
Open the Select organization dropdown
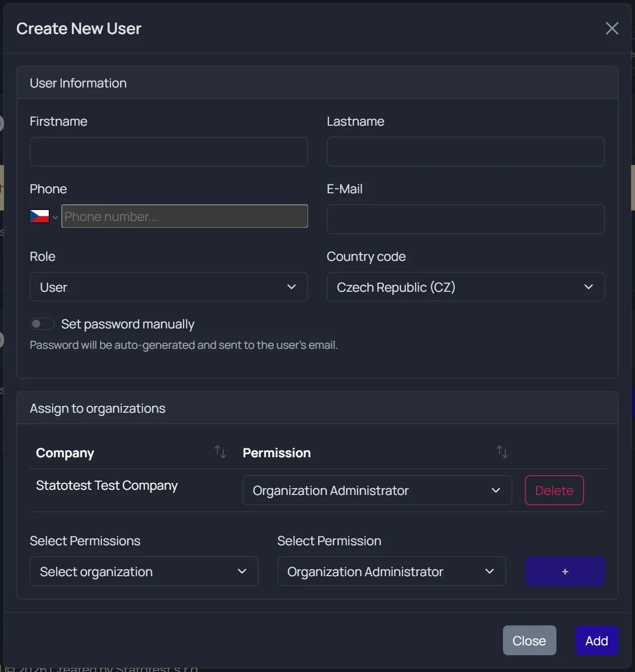tap(144, 571)
